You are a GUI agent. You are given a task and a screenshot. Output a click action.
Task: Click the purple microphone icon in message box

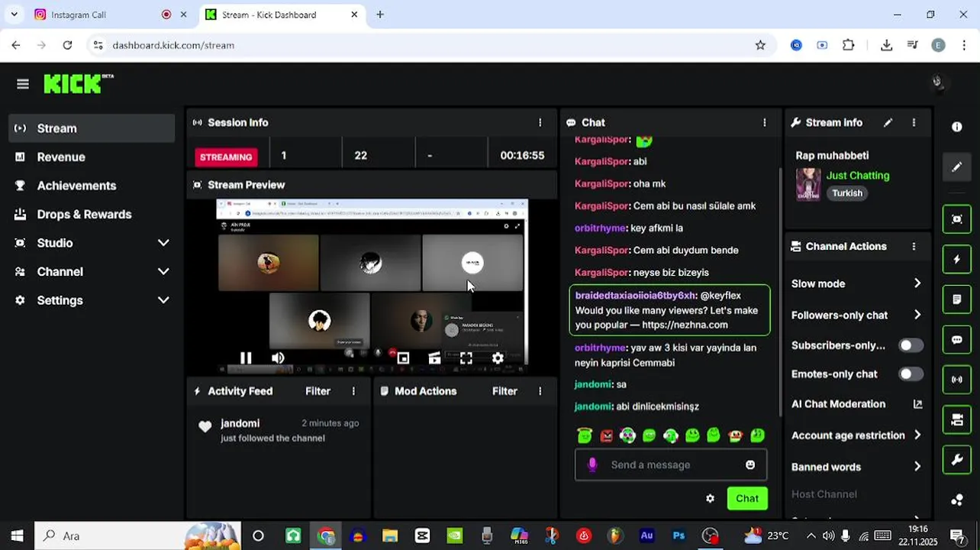pyautogui.click(x=592, y=464)
